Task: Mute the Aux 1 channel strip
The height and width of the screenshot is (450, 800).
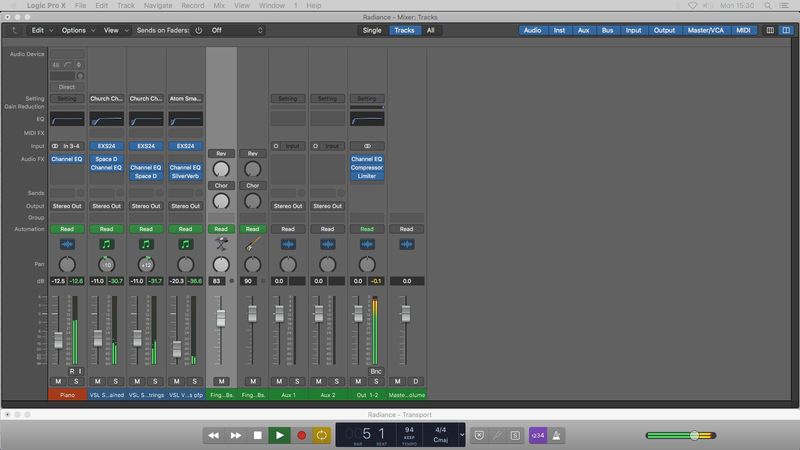Action: tap(279, 381)
